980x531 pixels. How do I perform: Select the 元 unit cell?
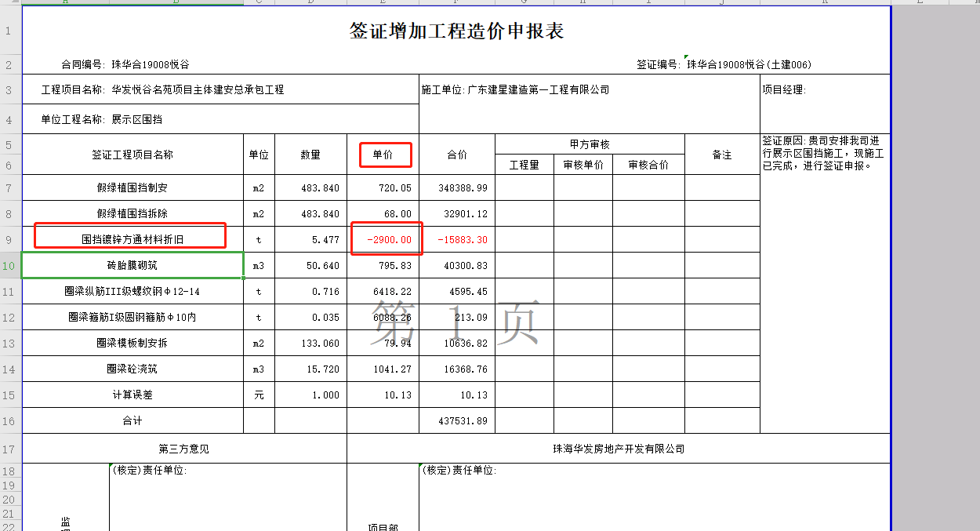click(x=259, y=395)
